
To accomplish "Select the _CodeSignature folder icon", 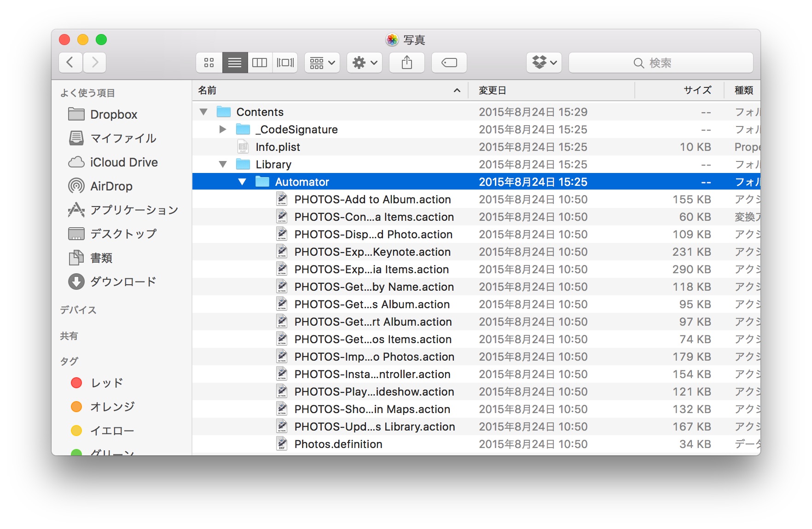I will coord(243,129).
